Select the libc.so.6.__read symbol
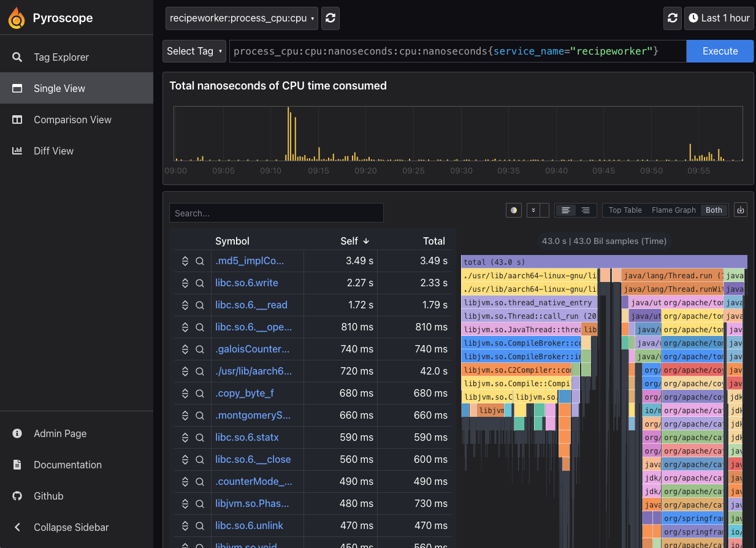 coord(251,305)
